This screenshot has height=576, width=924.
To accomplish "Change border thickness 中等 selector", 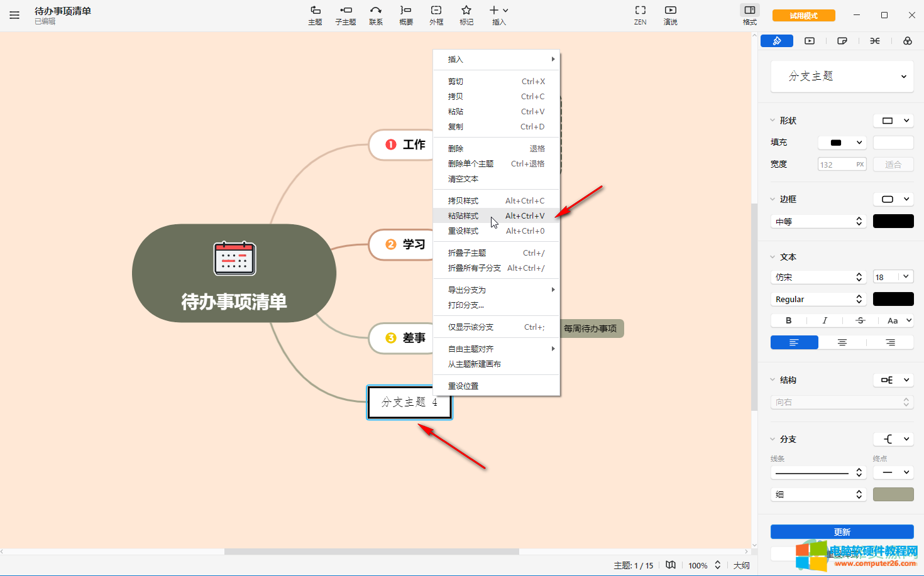I will pyautogui.click(x=818, y=221).
